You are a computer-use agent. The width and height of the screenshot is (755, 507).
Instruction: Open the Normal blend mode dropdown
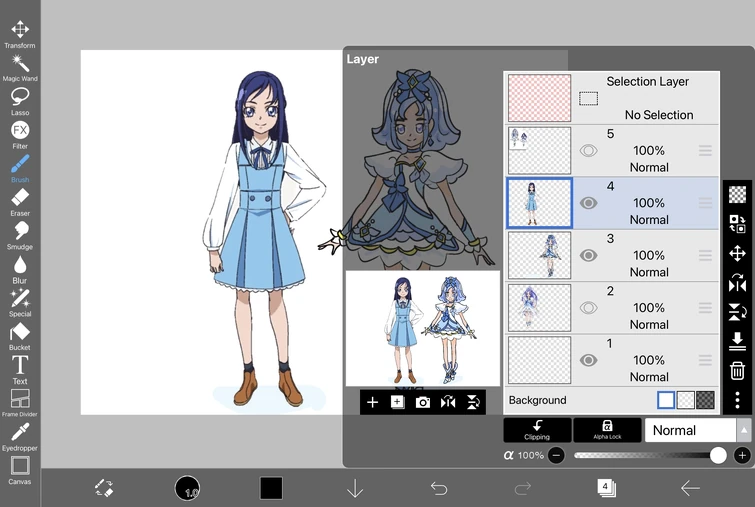pyautogui.click(x=690, y=430)
